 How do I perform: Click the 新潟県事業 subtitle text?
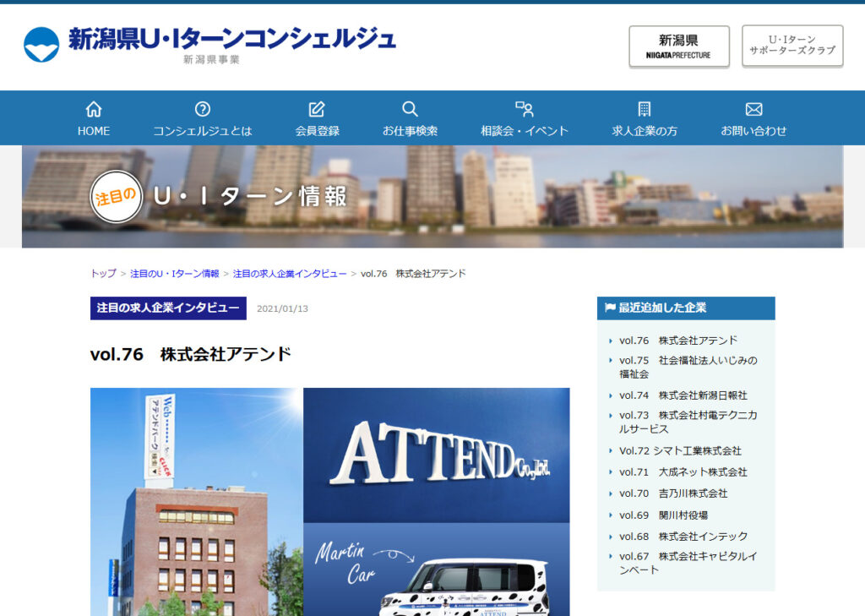[211, 60]
